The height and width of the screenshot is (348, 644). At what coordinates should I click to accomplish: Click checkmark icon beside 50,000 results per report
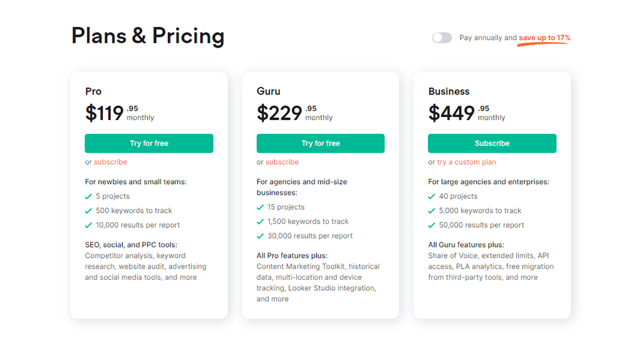pos(431,225)
